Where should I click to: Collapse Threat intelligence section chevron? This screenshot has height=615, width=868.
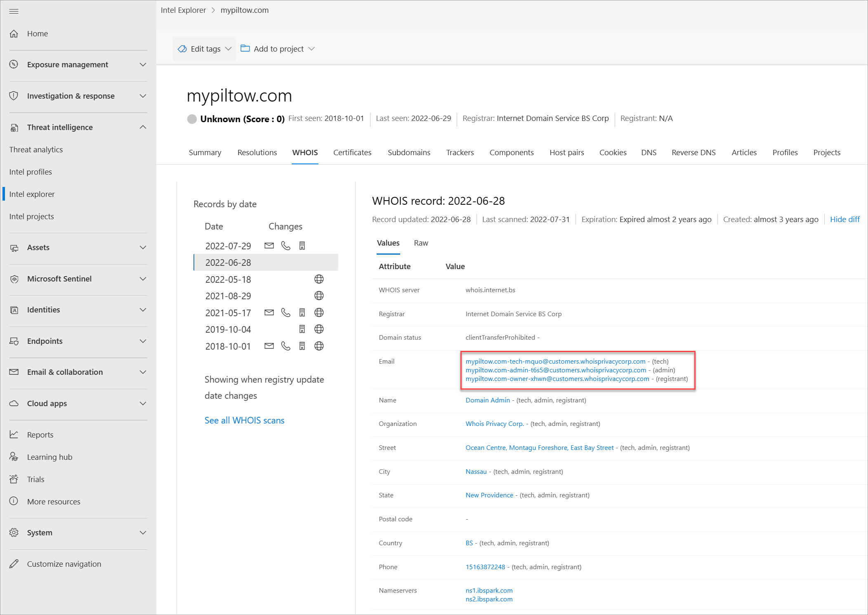click(x=143, y=127)
